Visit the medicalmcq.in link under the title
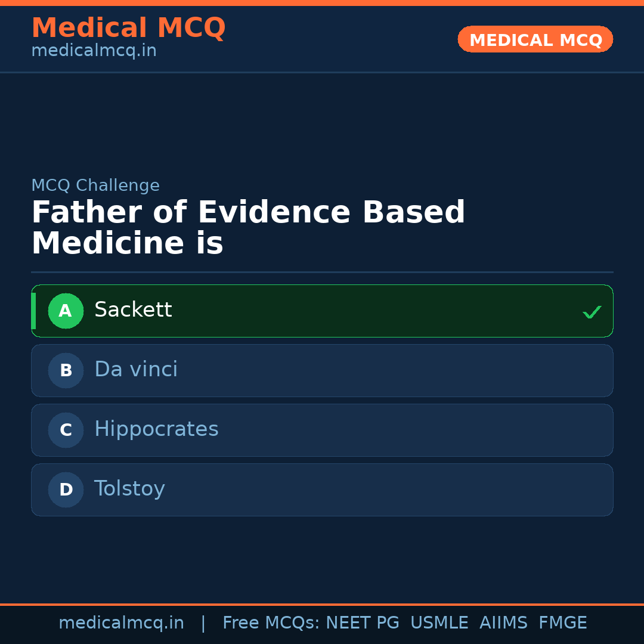 click(x=93, y=50)
